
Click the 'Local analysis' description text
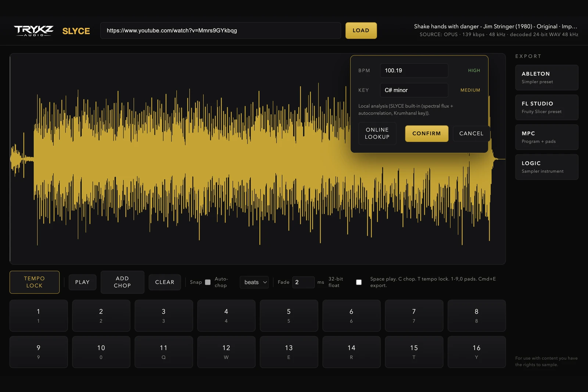406,109
